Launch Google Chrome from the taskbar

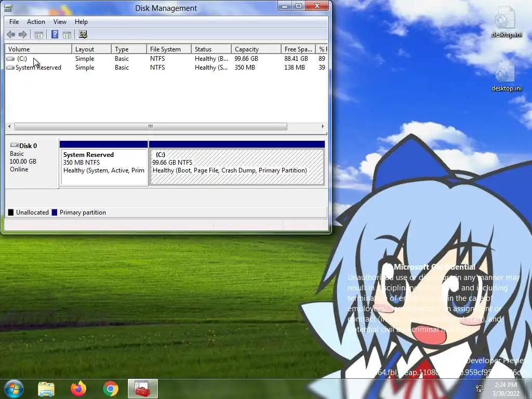[111, 389]
